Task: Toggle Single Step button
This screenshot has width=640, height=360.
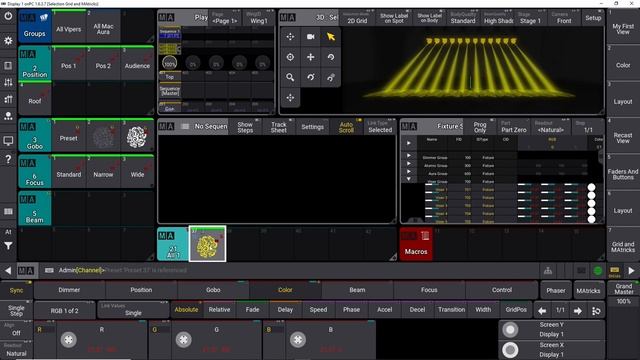Action: (x=16, y=311)
